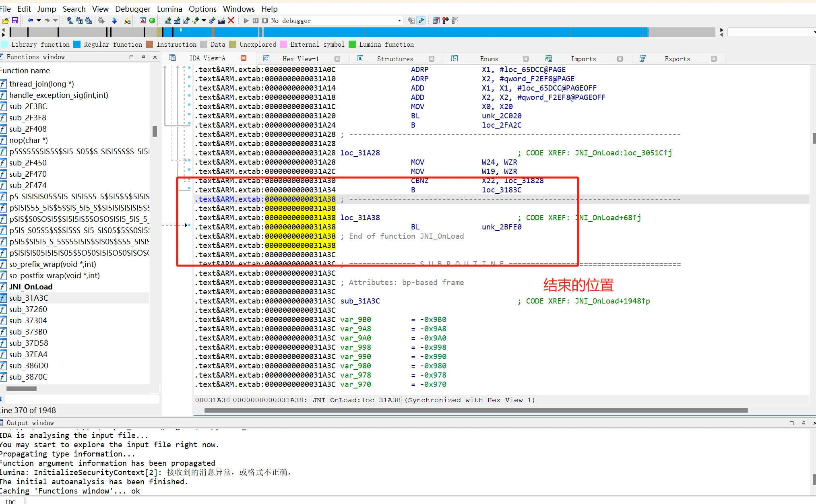Viewport: 816px width, 504px height.
Task: Click the green circle icon in toolbar
Action: [152, 21]
